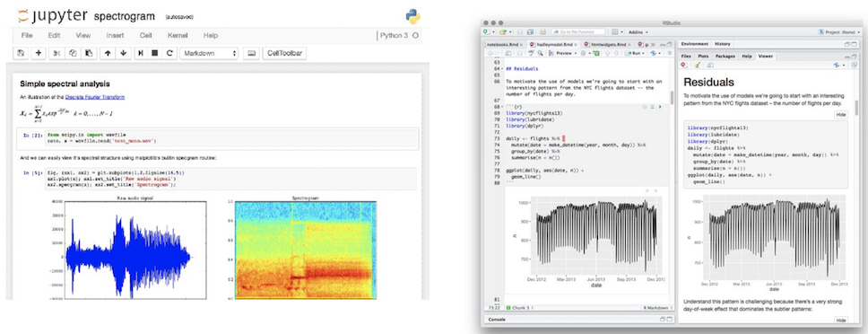Switch to the History tab
This screenshot has width=868, height=334.
pos(723,44)
